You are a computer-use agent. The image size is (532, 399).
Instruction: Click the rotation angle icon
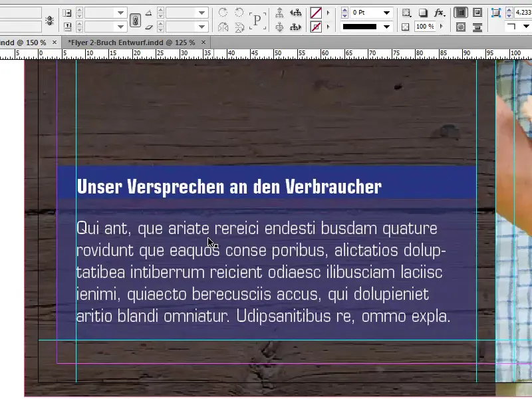tap(148, 13)
